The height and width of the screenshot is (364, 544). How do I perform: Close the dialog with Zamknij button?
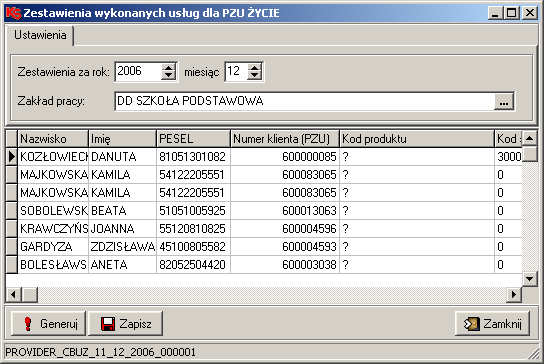(x=493, y=324)
